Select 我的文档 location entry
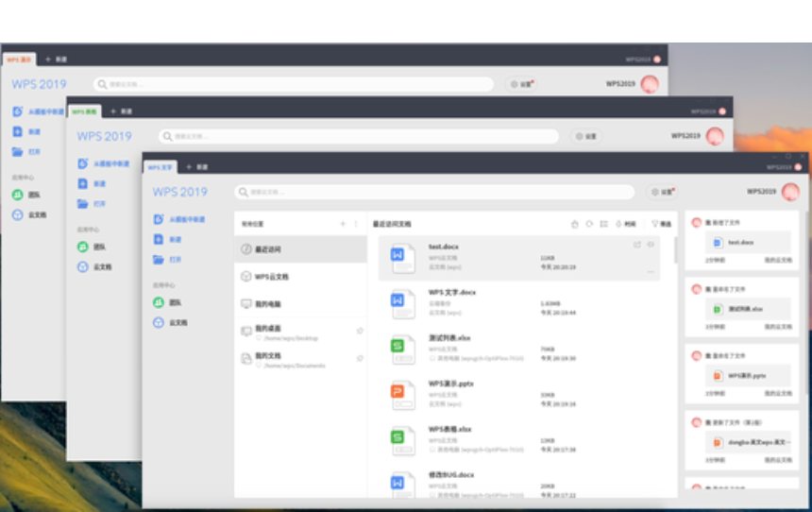The width and height of the screenshot is (812, 512). tap(301, 359)
